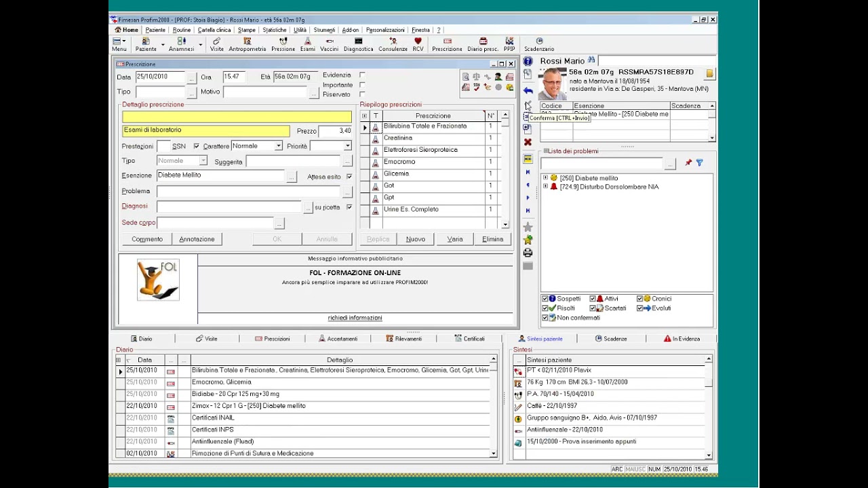Image resolution: width=868 pixels, height=488 pixels.
Task: Switch to the Accertamenti tab
Action: 338,339
